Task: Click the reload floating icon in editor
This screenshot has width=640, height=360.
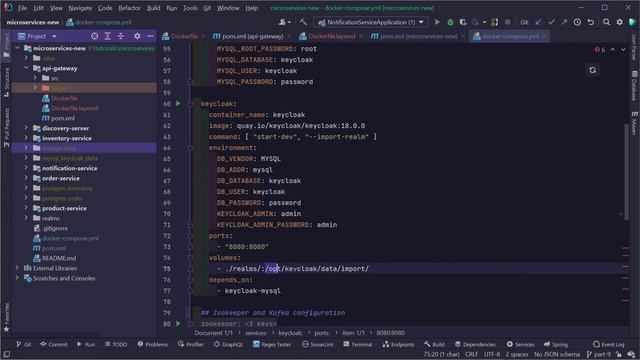Action: pyautogui.click(x=592, y=70)
